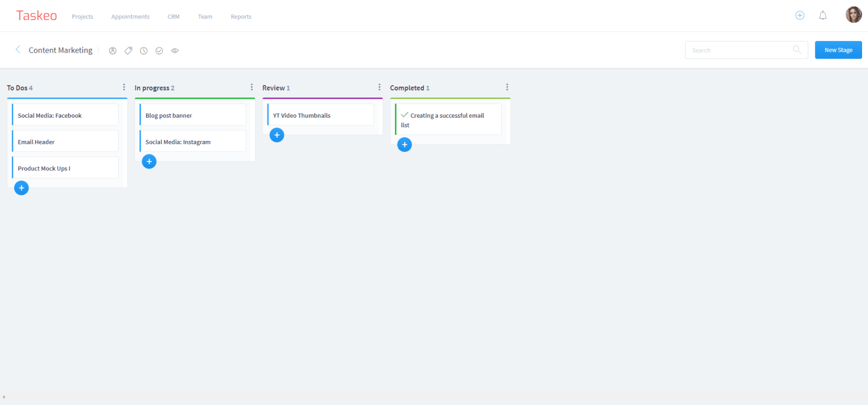The height and width of the screenshot is (405, 868).
Task: Toggle visibility with the eye icon
Action: [x=175, y=50]
